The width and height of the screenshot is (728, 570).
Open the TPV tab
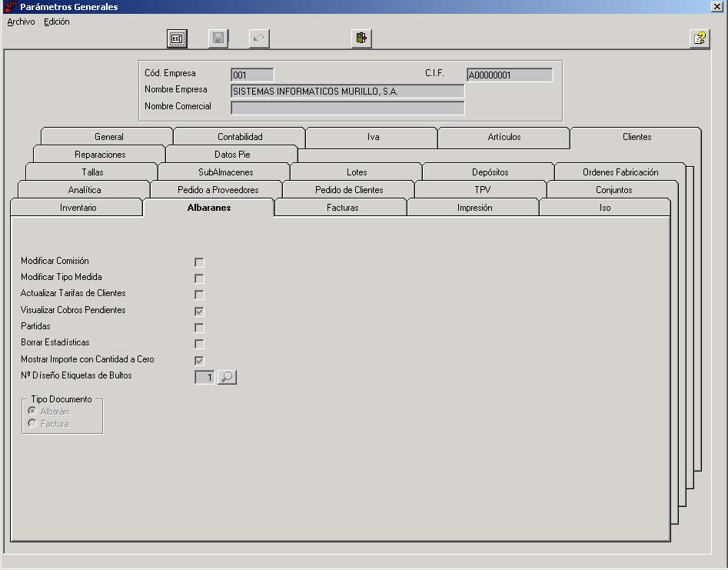click(483, 189)
